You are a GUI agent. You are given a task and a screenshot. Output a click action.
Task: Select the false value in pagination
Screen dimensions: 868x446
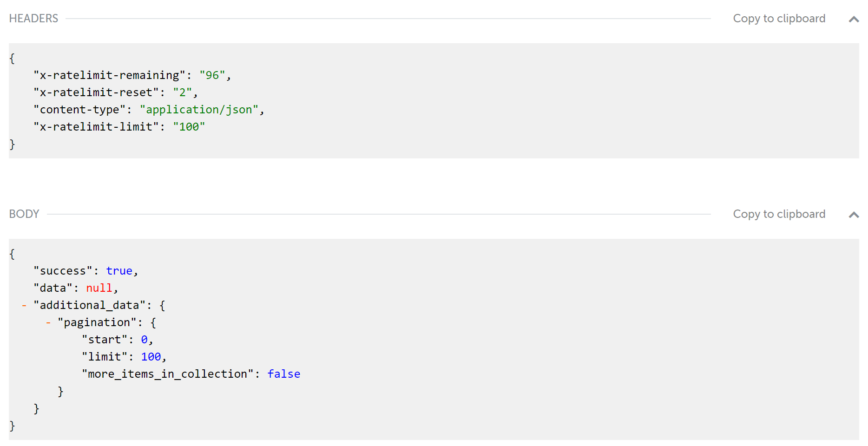283,374
